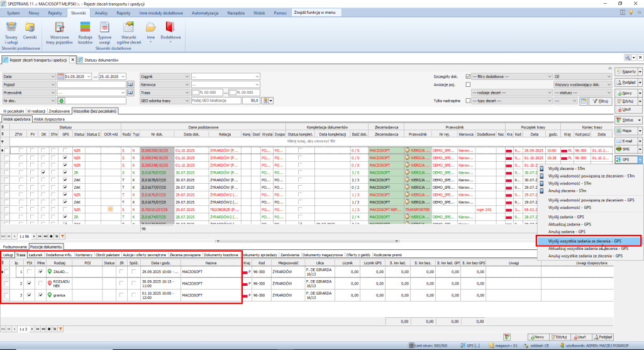
Task: Check the Tylko nadrzędne checkbox
Action: click(467, 100)
